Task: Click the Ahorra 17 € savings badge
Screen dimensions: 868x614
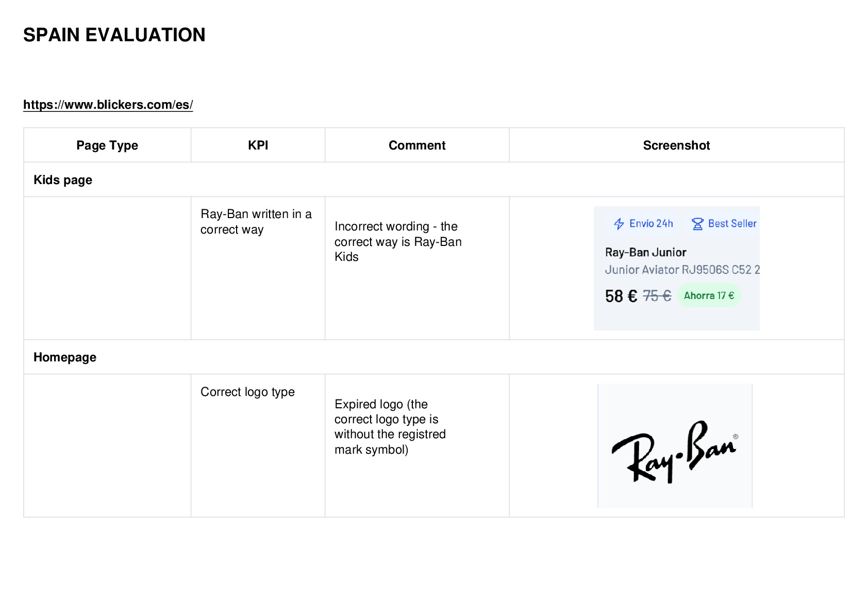Action: 709,295
